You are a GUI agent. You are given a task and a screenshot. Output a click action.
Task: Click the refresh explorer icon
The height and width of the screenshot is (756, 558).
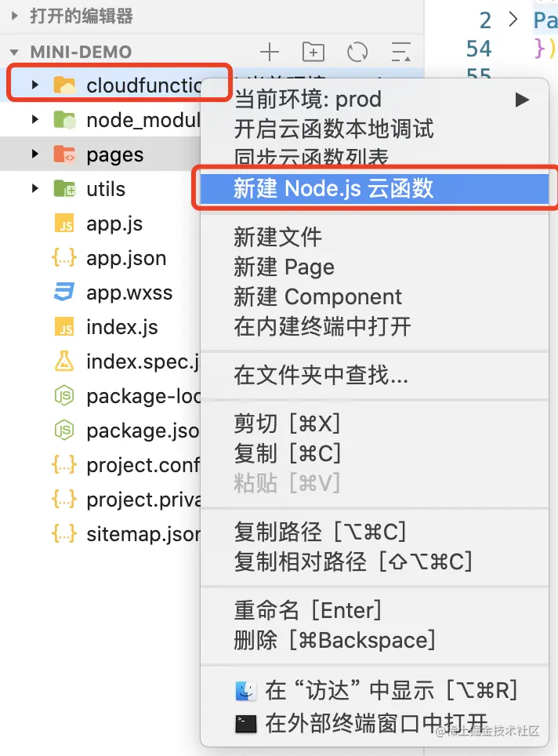(x=357, y=52)
